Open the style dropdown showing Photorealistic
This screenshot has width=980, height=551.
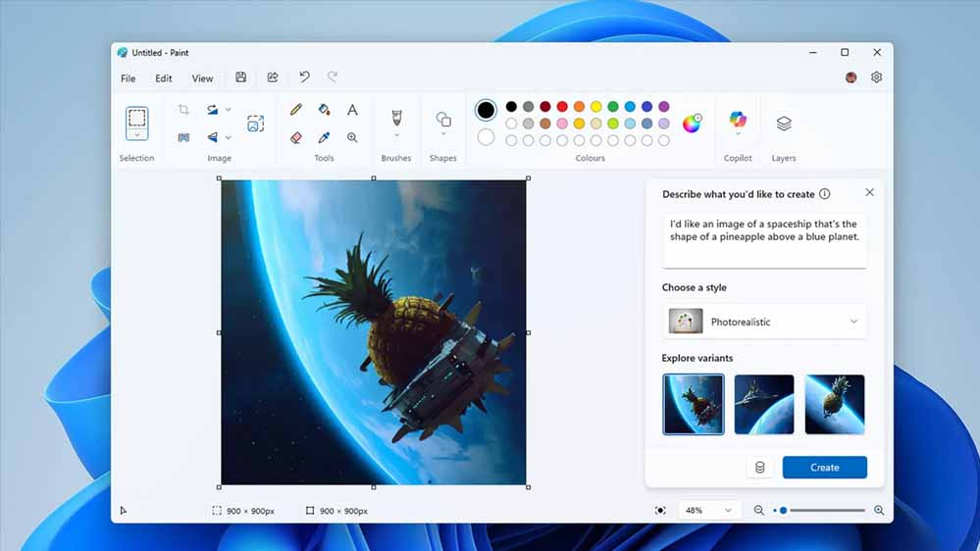(x=764, y=322)
